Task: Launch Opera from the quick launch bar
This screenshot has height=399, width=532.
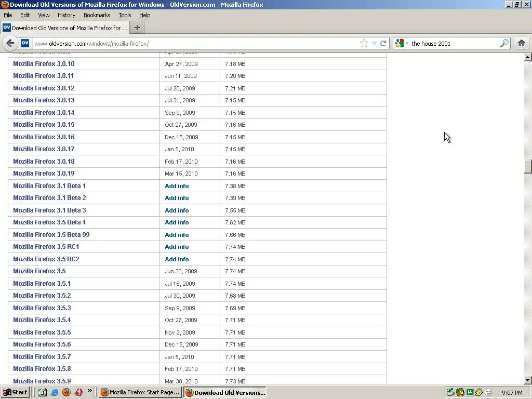Action: click(x=79, y=393)
